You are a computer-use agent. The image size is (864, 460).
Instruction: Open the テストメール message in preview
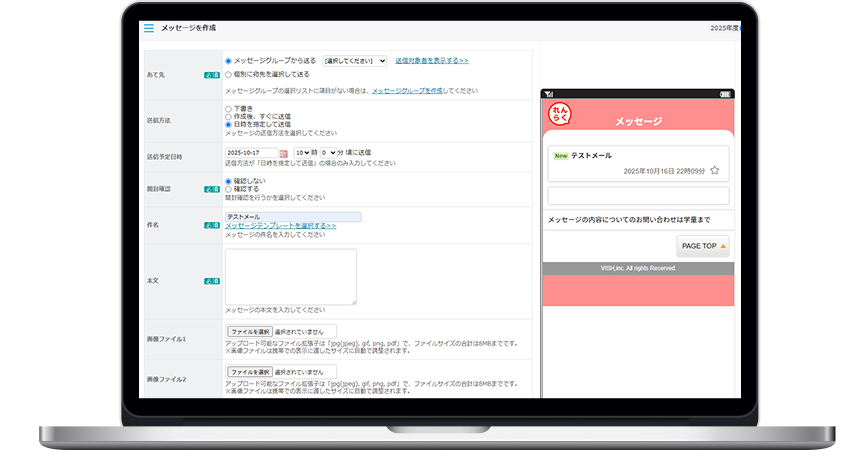(638, 164)
